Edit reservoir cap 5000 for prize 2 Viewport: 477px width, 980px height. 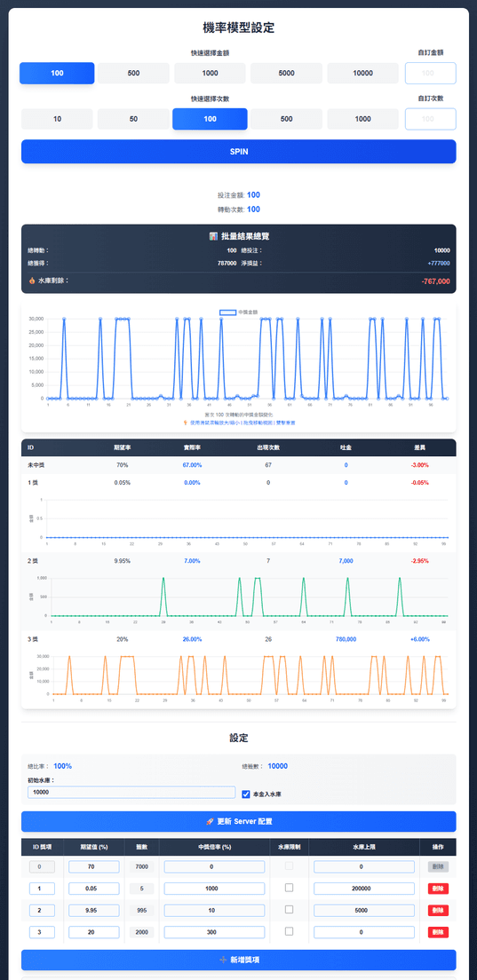click(x=364, y=910)
